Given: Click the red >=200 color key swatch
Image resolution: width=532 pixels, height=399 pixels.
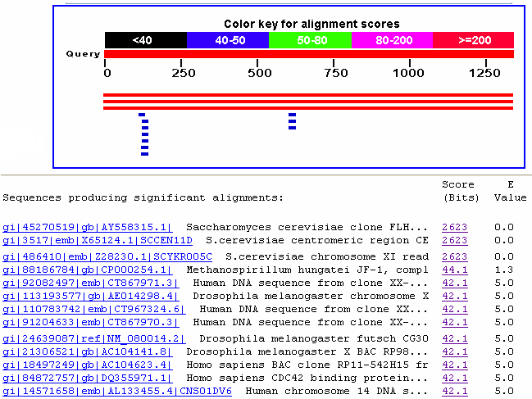Looking at the screenshot, I should point(473,39).
